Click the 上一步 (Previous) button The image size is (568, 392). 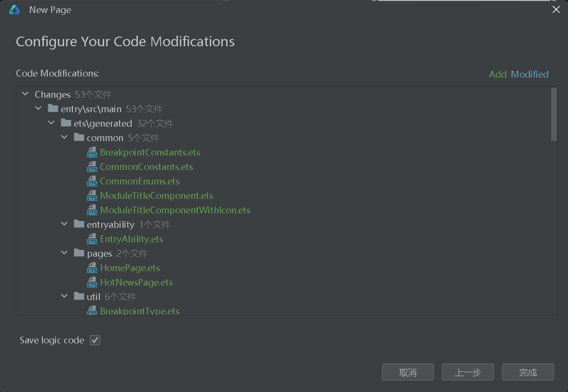coord(468,372)
